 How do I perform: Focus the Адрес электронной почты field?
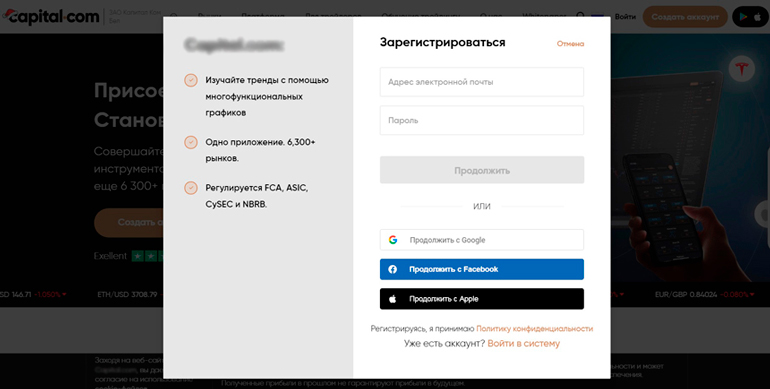482,82
